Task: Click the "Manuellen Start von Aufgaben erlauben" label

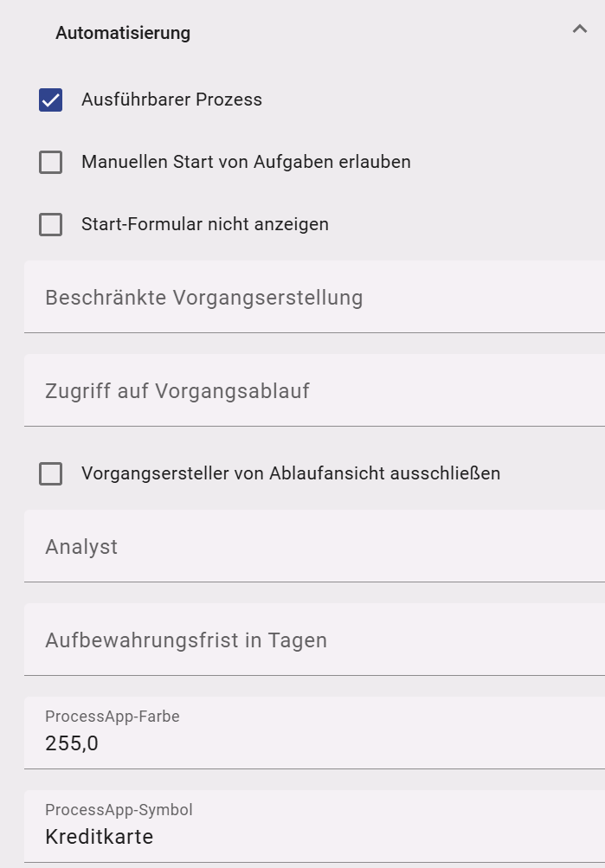Action: tap(246, 162)
